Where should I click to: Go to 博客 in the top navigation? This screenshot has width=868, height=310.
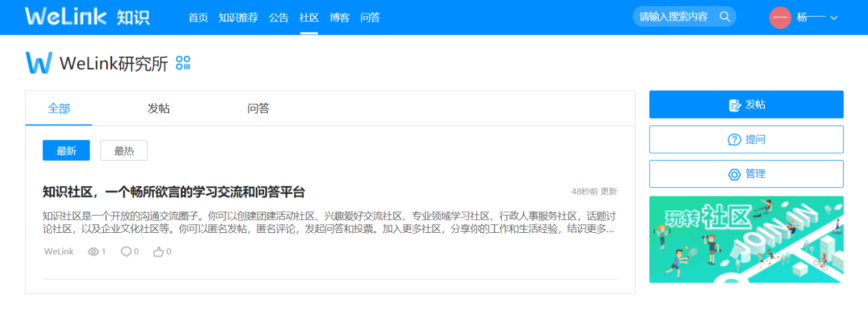pos(340,18)
